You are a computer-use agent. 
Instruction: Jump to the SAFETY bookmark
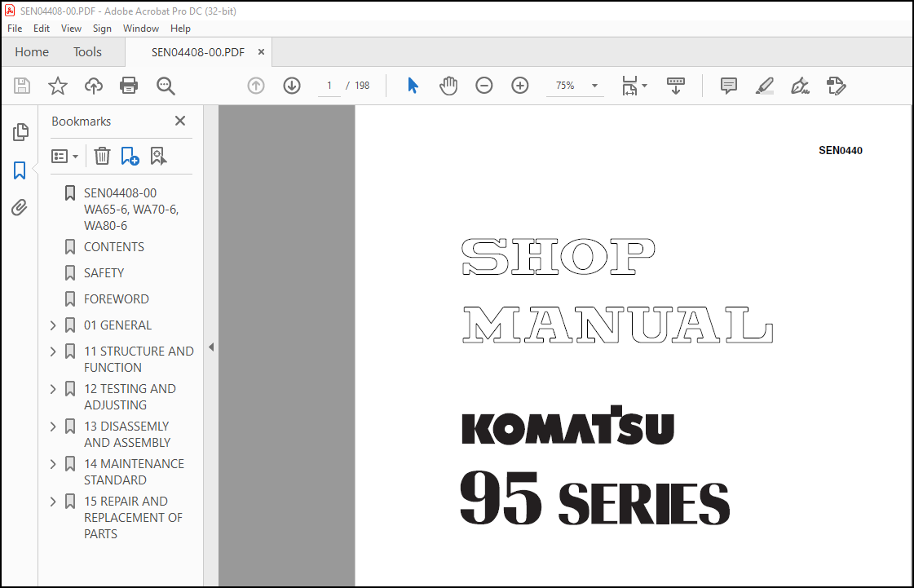click(104, 273)
